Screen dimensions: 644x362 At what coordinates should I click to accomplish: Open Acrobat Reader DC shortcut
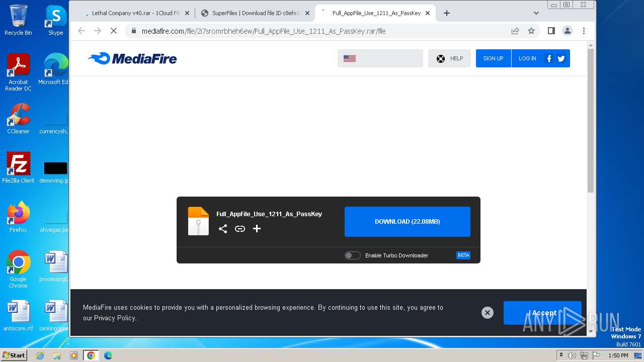(18, 72)
